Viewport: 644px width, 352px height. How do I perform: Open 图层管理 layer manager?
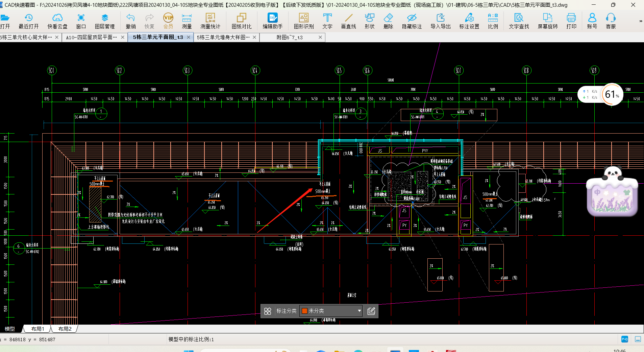[105, 21]
